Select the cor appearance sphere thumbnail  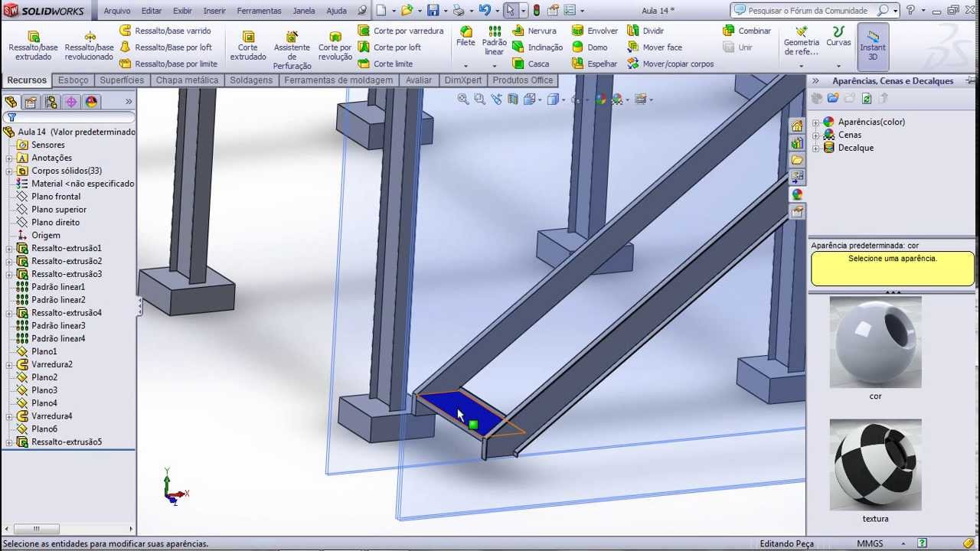(x=875, y=342)
